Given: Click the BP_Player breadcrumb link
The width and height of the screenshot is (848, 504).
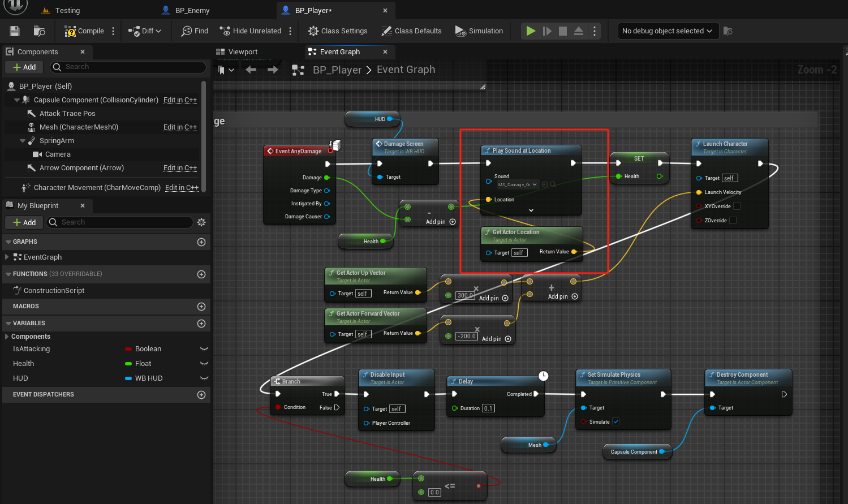Looking at the screenshot, I should pos(337,70).
